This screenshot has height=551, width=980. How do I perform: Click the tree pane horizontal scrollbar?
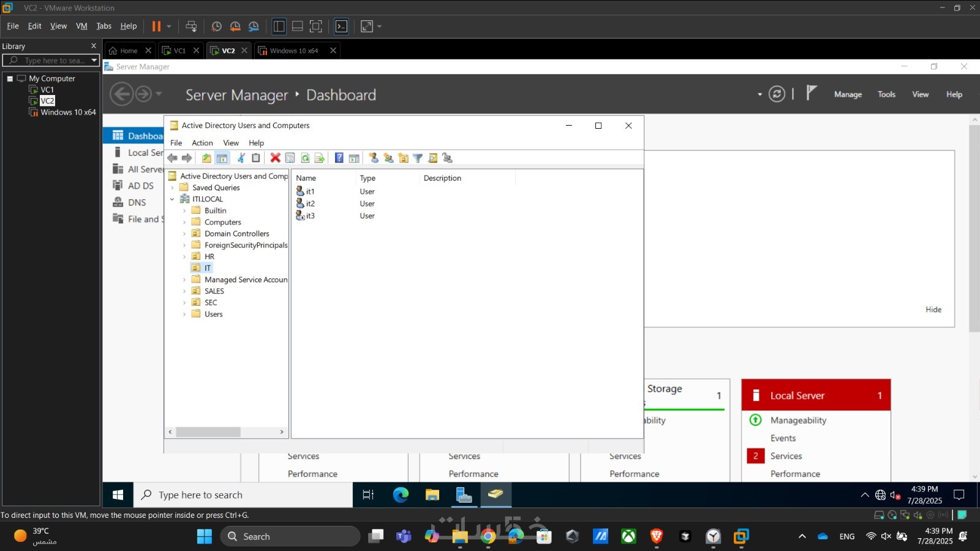click(x=208, y=432)
